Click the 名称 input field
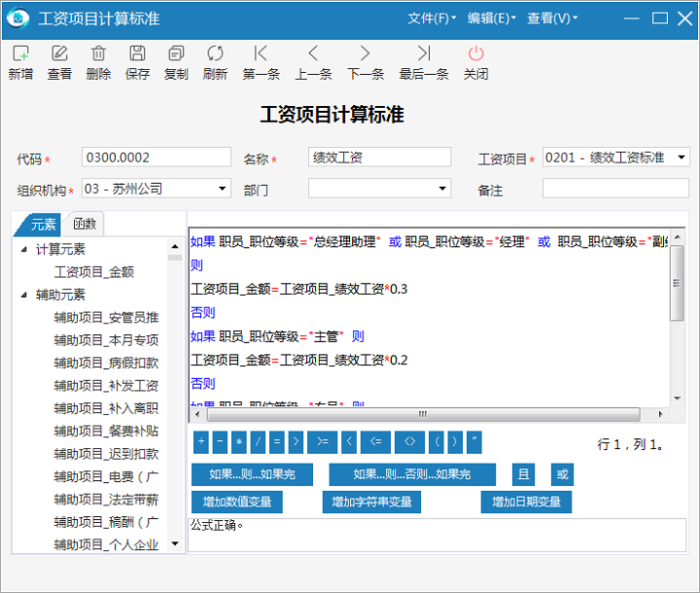Viewport: 700px width, 593px height. pos(379,157)
